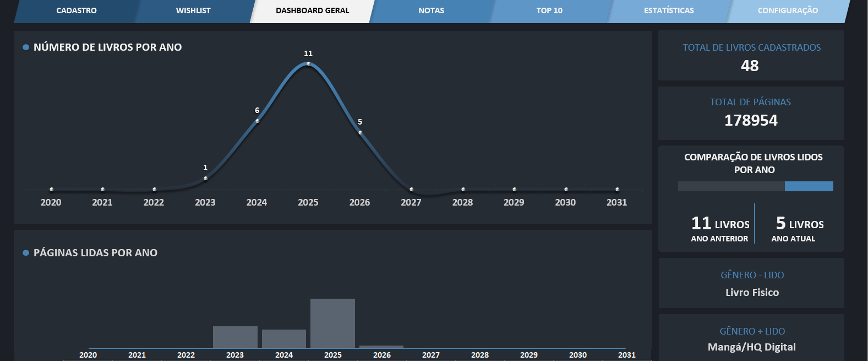Click the 2021 axis label in the pages chart

coord(137,355)
